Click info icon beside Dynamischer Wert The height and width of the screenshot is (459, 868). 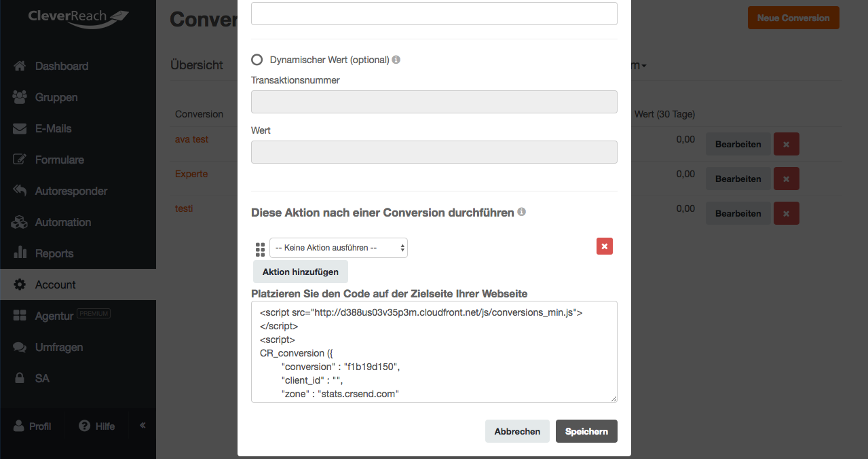click(396, 59)
